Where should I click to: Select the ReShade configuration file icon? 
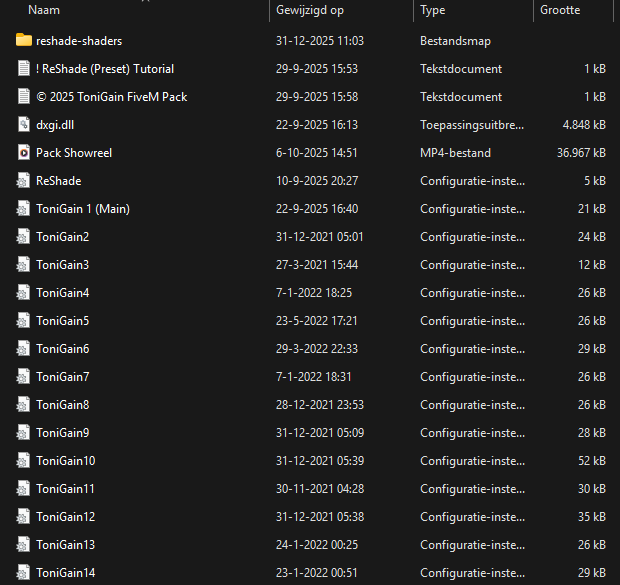coord(25,181)
